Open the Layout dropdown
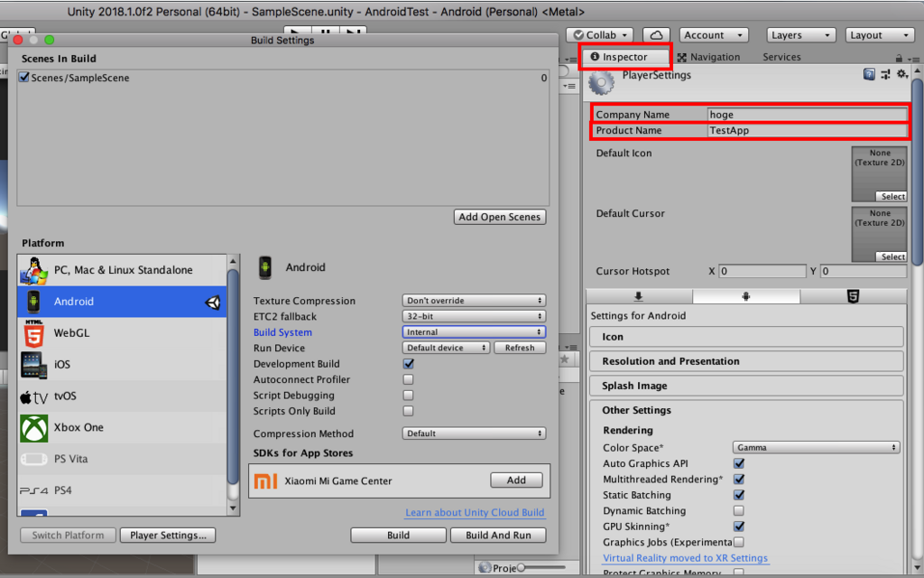Viewport: 924px width, 578px height. point(880,35)
